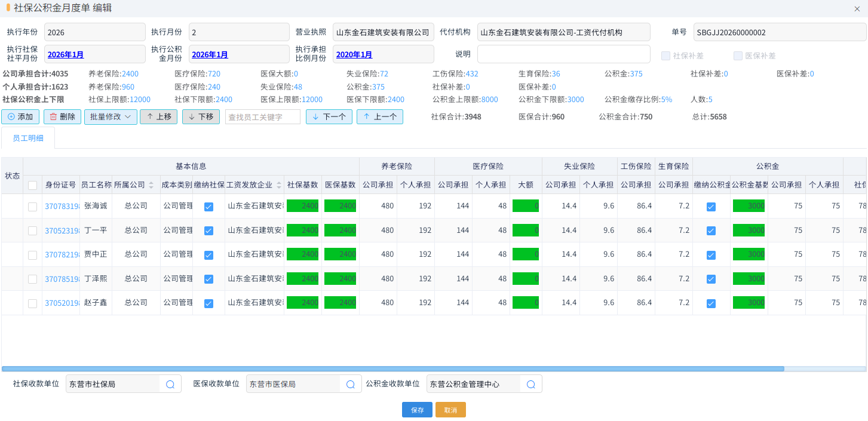This screenshot has width=868, height=421.
Task: Select the green 公积金基数 cell for 丁一平
Action: (749, 231)
